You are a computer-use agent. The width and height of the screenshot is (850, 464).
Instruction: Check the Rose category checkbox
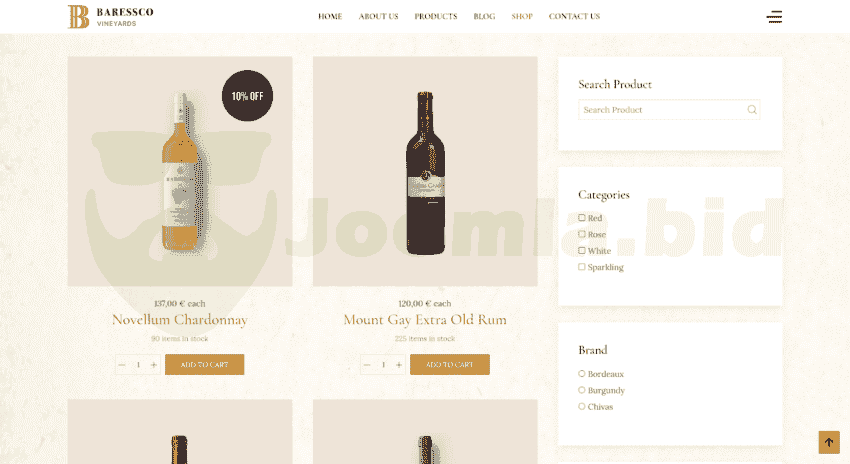(x=582, y=234)
